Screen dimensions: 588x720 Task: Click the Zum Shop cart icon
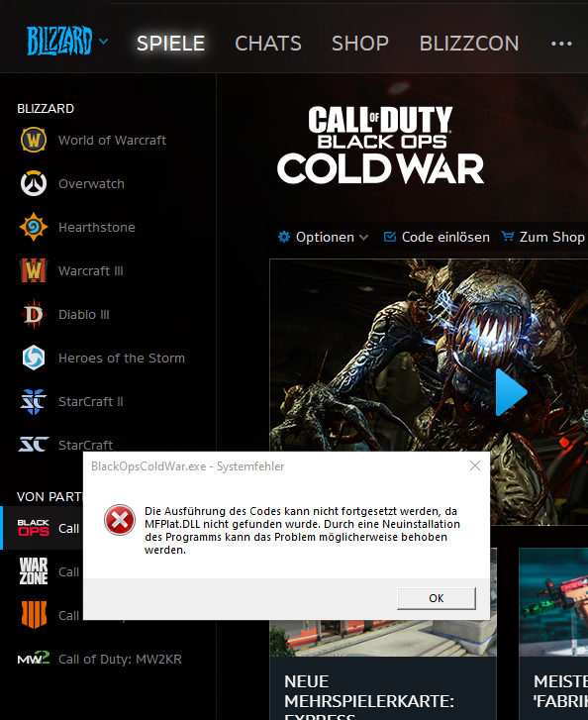[x=508, y=237]
